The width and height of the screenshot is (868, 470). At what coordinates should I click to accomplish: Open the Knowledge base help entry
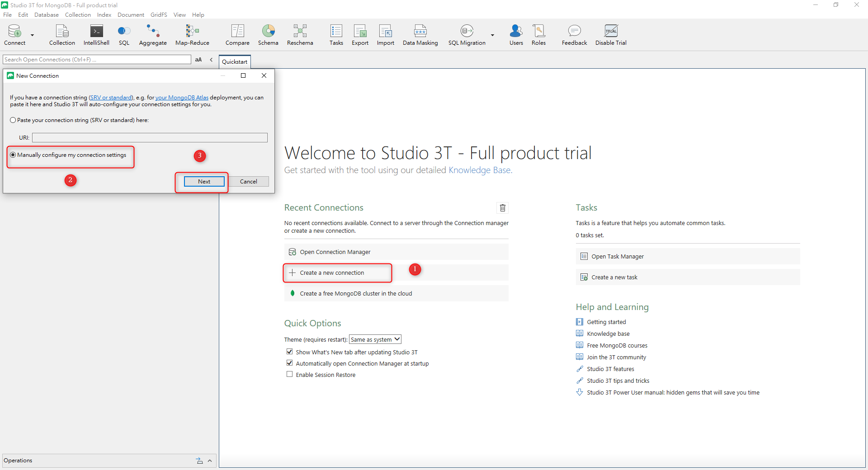(x=608, y=334)
